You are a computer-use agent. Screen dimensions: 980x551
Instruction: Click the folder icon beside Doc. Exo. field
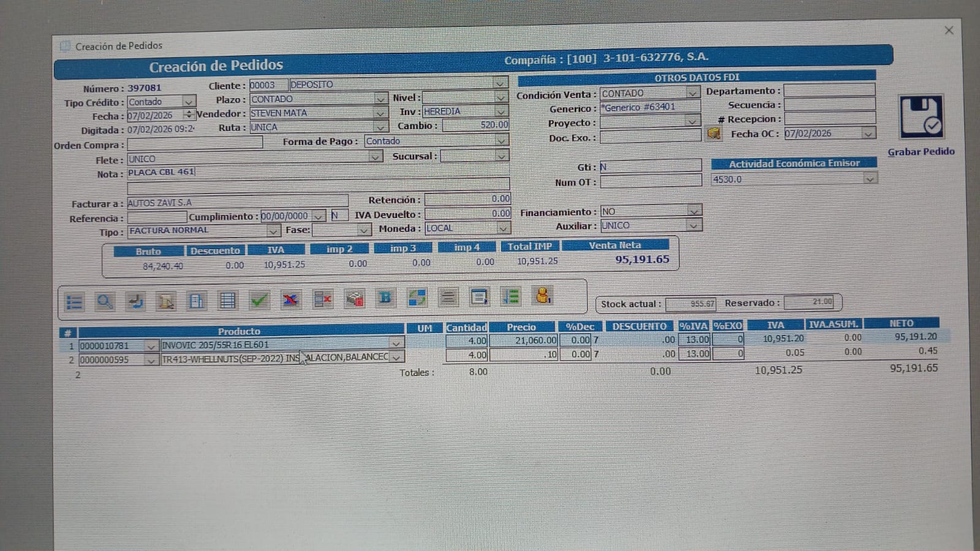coord(714,133)
